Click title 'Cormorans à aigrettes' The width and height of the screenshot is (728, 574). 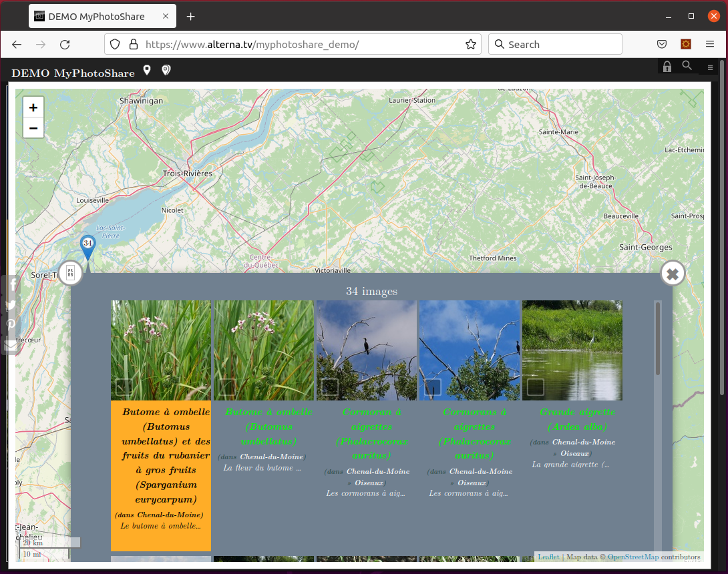474,433
